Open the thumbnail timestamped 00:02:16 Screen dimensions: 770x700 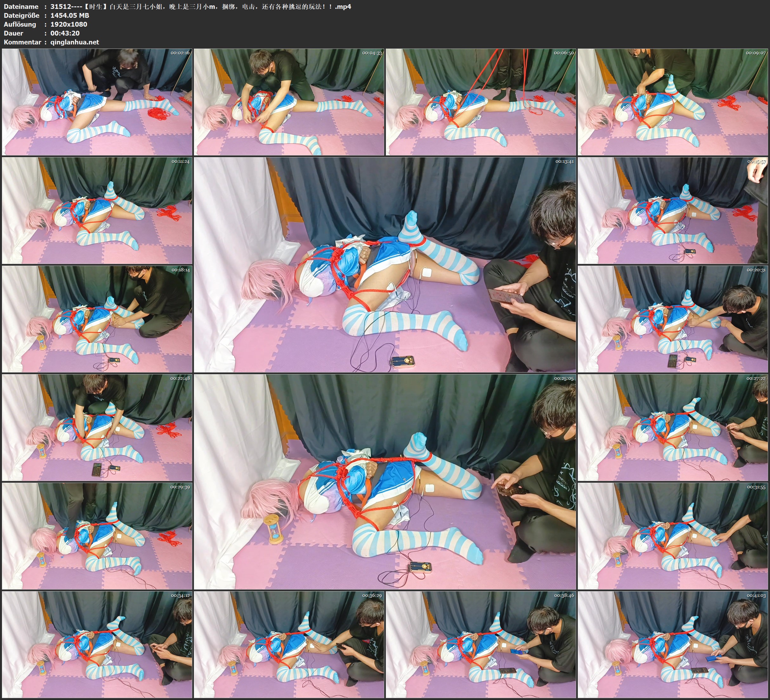click(x=97, y=102)
